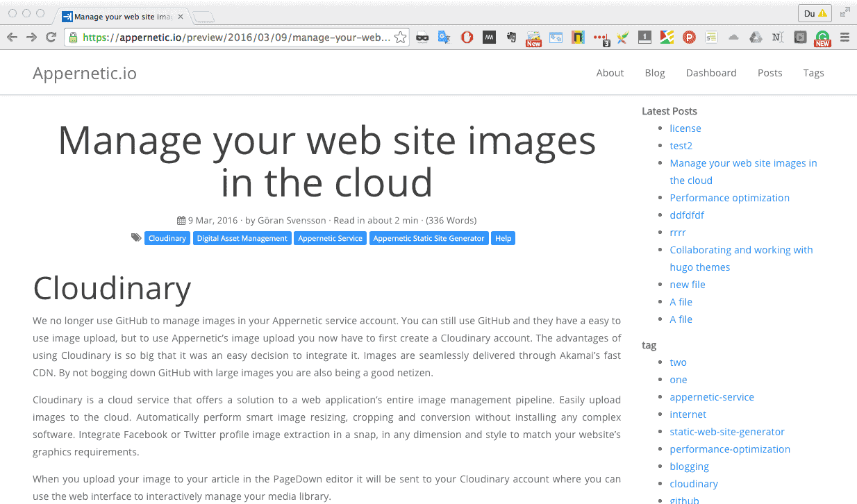The height and width of the screenshot is (504, 857).
Task: Open Collaborating and working with hugo themes
Action: pyautogui.click(x=741, y=258)
